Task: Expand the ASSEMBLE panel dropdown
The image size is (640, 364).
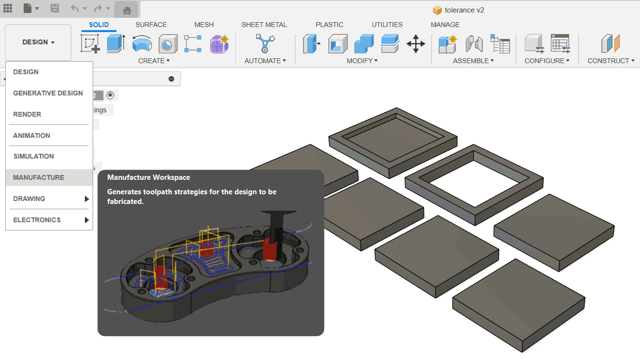Action: (x=474, y=61)
